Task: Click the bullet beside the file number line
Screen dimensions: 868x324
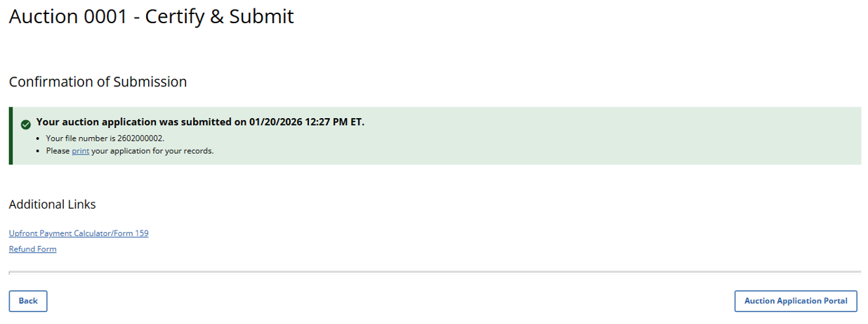Action: click(39, 138)
